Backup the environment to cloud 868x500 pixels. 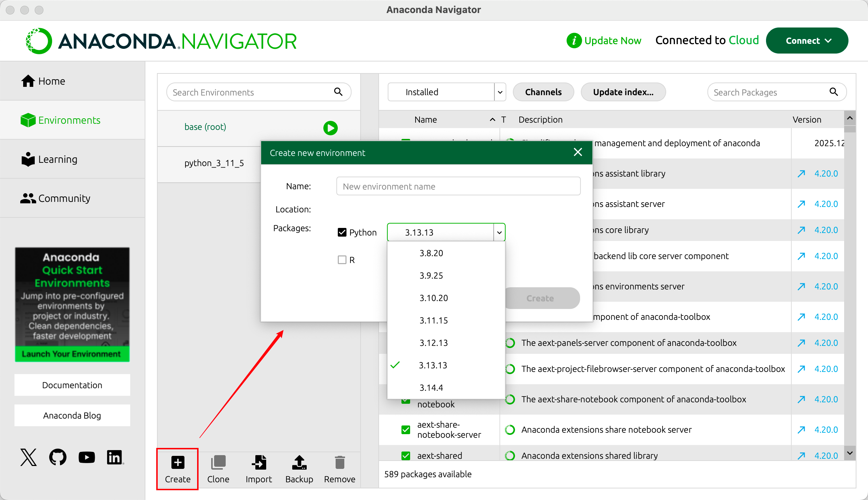pyautogui.click(x=299, y=469)
